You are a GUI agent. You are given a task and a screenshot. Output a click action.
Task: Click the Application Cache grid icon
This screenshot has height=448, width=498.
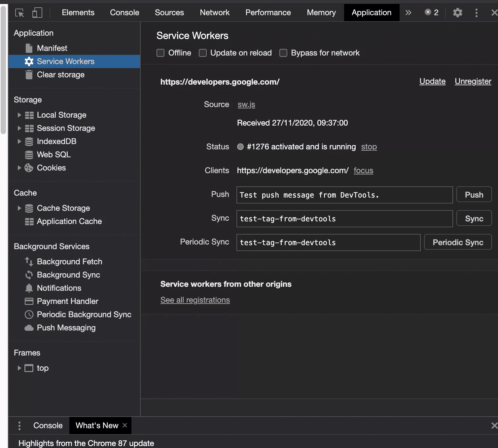(x=29, y=221)
